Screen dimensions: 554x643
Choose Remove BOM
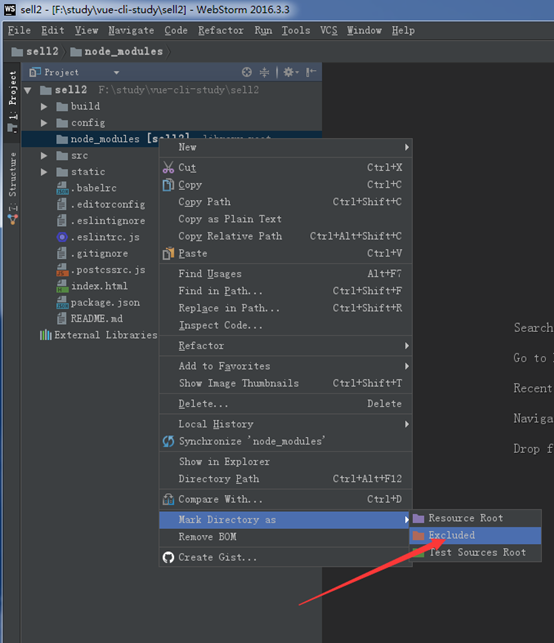pyautogui.click(x=286, y=537)
